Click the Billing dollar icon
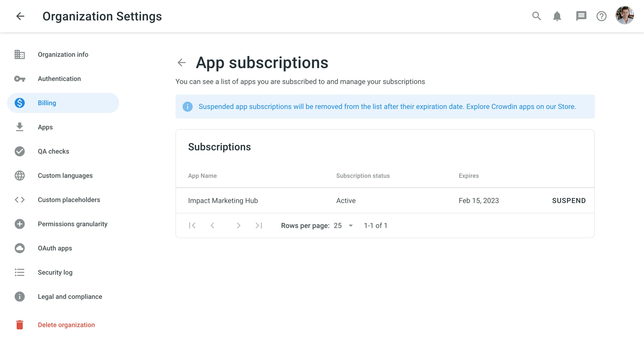Screen dimensions: 644x344 [20, 103]
